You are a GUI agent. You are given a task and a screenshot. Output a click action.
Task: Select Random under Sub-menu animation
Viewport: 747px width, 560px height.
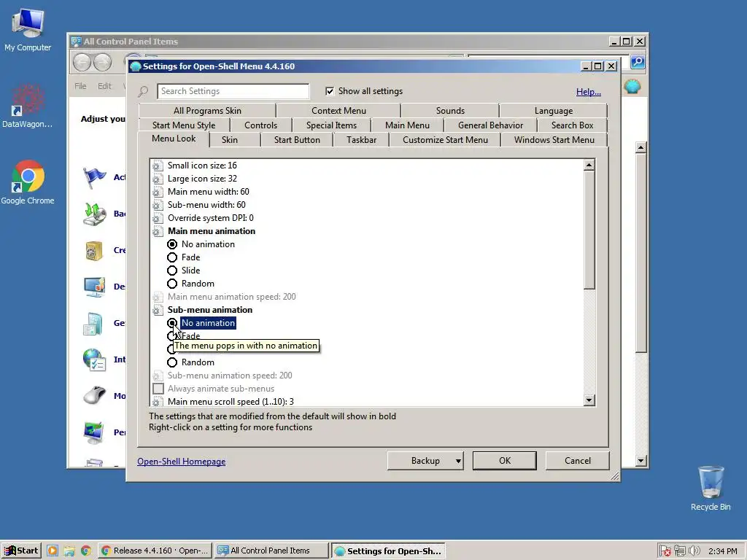(172, 362)
